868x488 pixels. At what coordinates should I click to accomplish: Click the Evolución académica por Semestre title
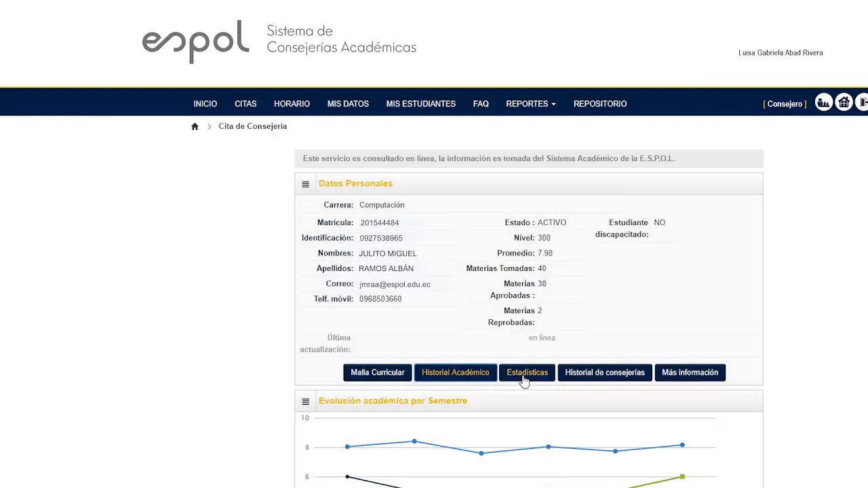click(x=393, y=401)
